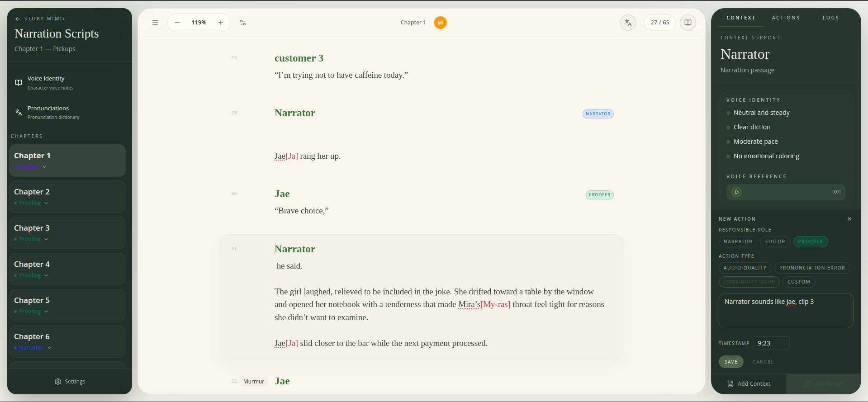The width and height of the screenshot is (868, 402).
Task: Close the New Action form
Action: [x=849, y=219]
